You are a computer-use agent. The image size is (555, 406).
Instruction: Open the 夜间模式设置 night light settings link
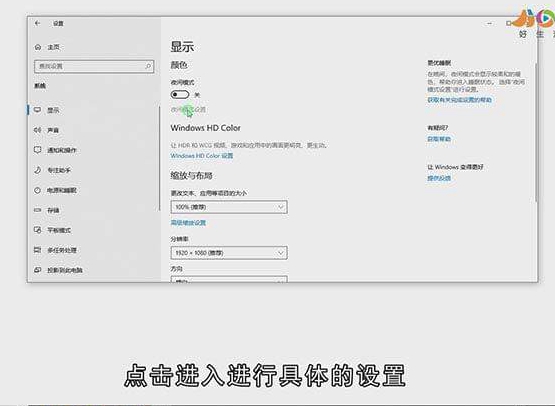[188, 109]
